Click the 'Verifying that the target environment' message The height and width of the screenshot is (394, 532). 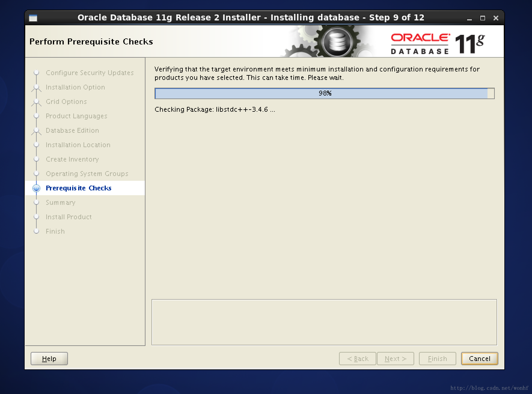(x=317, y=73)
